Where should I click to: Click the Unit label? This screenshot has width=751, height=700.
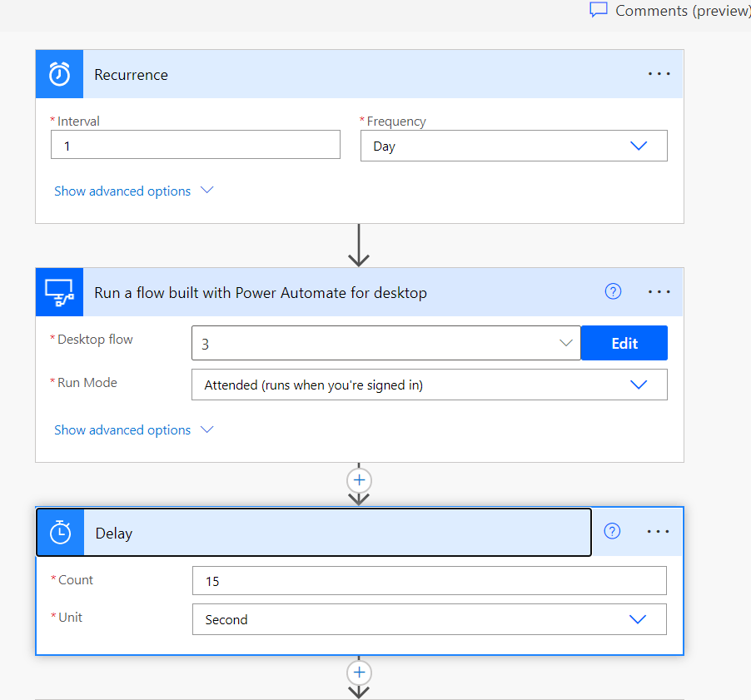pos(70,617)
